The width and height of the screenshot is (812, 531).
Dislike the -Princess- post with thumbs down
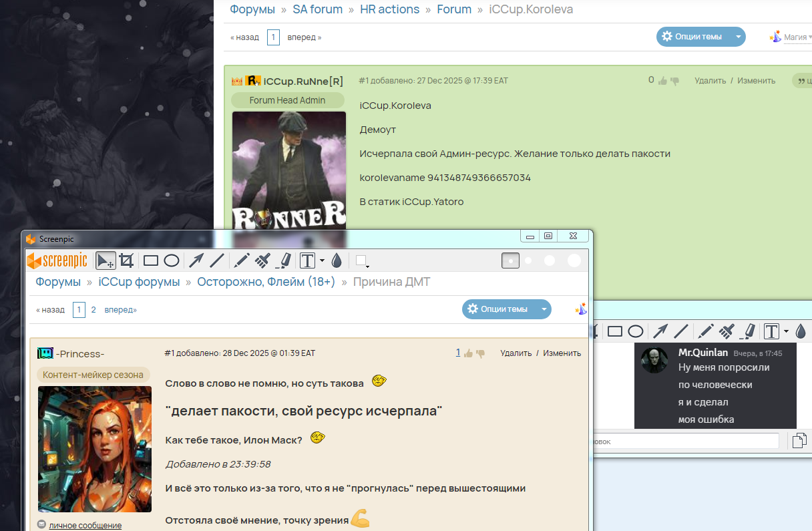coord(480,353)
